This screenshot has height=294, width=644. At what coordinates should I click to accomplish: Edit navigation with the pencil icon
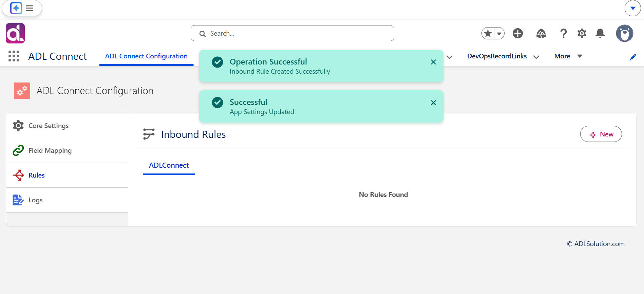633,57
